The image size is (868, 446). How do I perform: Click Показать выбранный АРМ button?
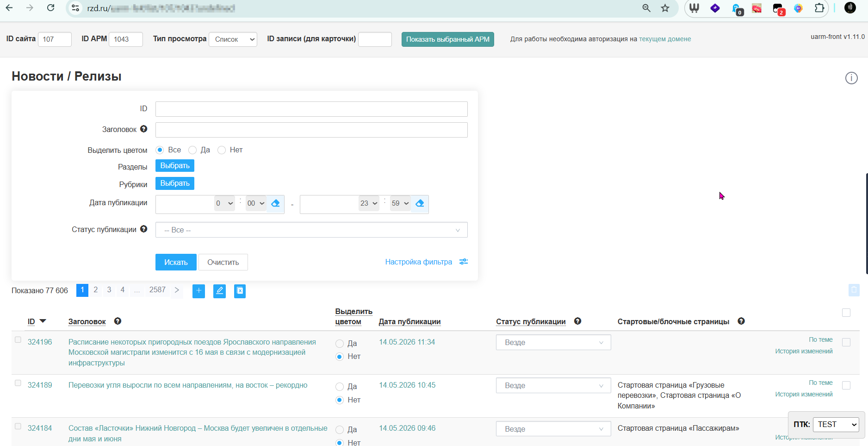click(448, 39)
